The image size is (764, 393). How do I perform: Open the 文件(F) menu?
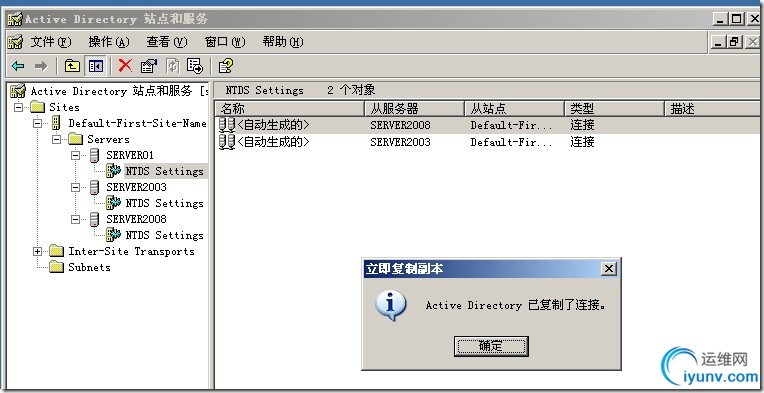coord(51,42)
